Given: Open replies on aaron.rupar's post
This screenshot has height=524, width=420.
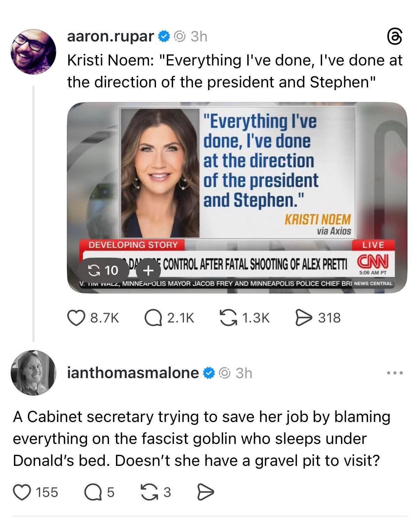Looking at the screenshot, I should click(x=152, y=318).
